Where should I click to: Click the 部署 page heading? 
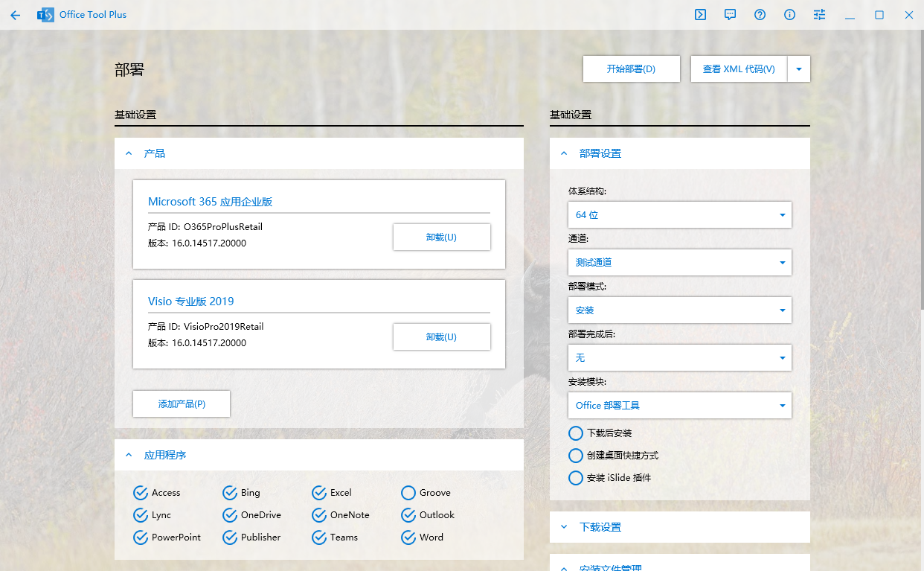tap(129, 70)
